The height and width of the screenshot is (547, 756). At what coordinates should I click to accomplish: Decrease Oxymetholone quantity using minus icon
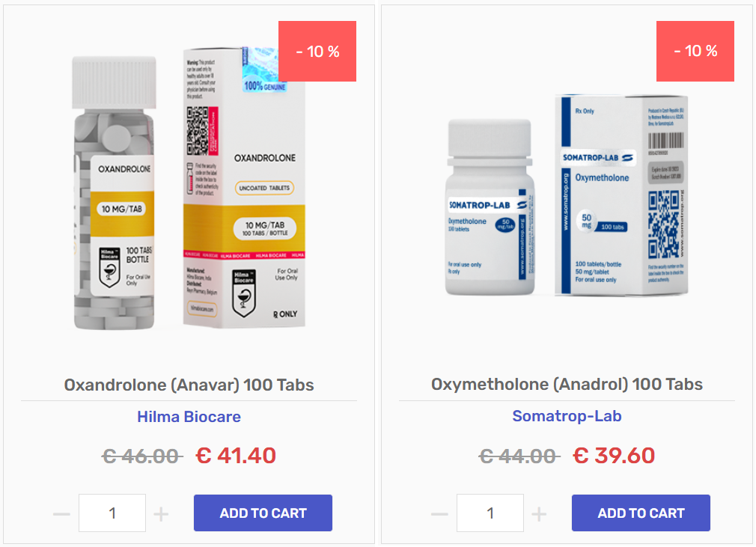click(439, 514)
